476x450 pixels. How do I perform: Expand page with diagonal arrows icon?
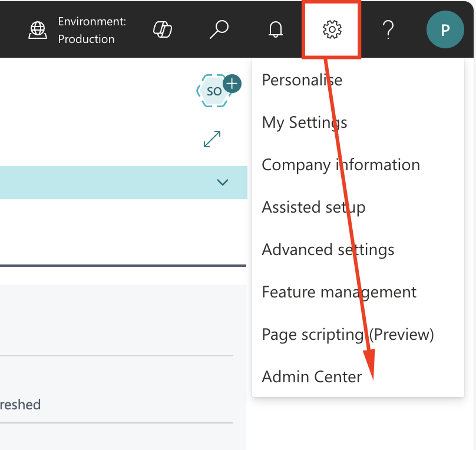pos(212,139)
